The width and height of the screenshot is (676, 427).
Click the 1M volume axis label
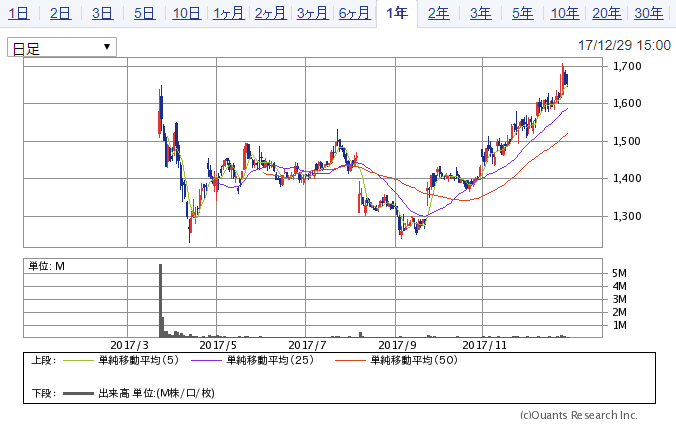click(x=620, y=325)
